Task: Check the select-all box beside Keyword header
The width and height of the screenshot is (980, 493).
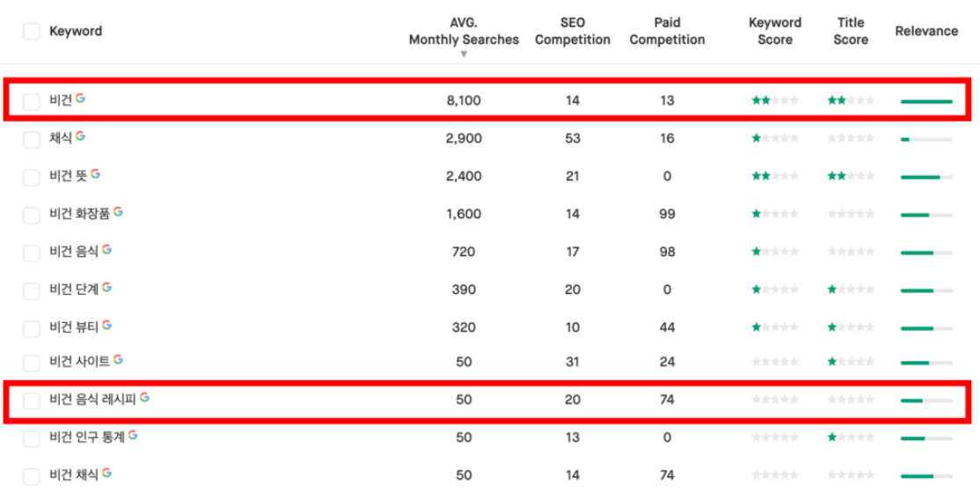Action: point(32,32)
